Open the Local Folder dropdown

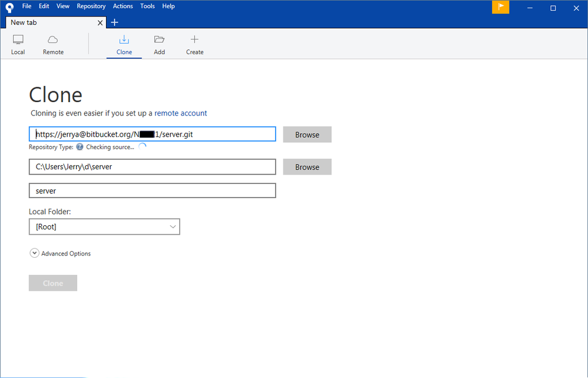coord(104,226)
